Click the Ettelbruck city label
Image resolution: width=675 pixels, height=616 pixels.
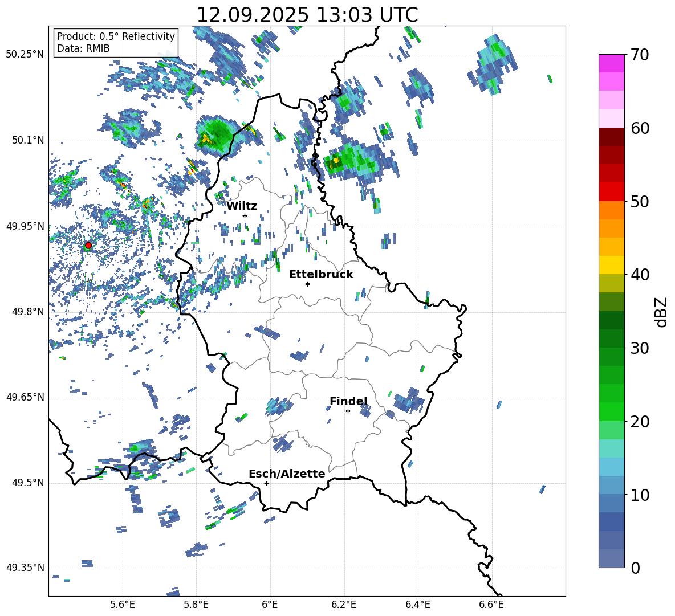(x=321, y=275)
